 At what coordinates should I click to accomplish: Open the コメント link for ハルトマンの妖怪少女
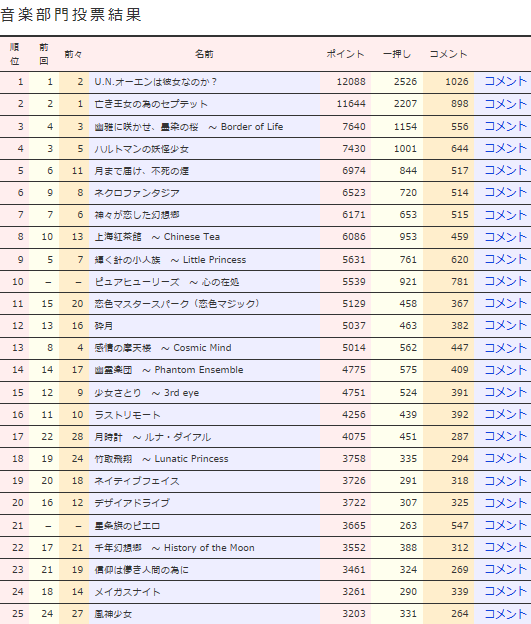[506, 148]
